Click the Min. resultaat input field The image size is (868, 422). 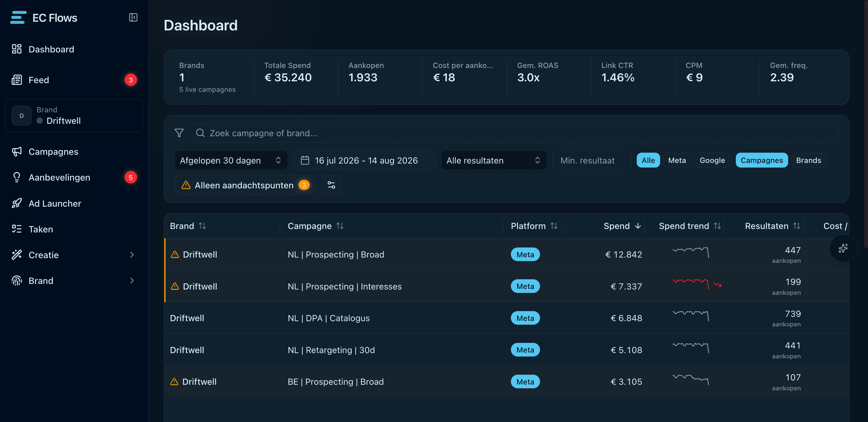click(592, 160)
